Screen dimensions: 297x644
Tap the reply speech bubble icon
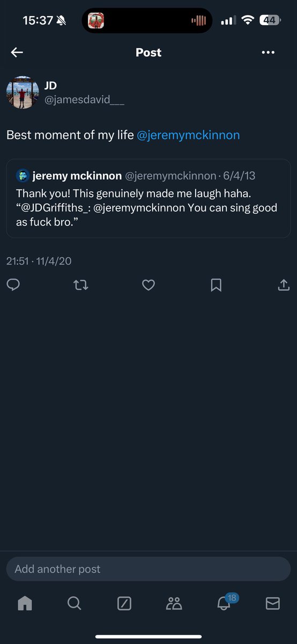pyautogui.click(x=13, y=285)
